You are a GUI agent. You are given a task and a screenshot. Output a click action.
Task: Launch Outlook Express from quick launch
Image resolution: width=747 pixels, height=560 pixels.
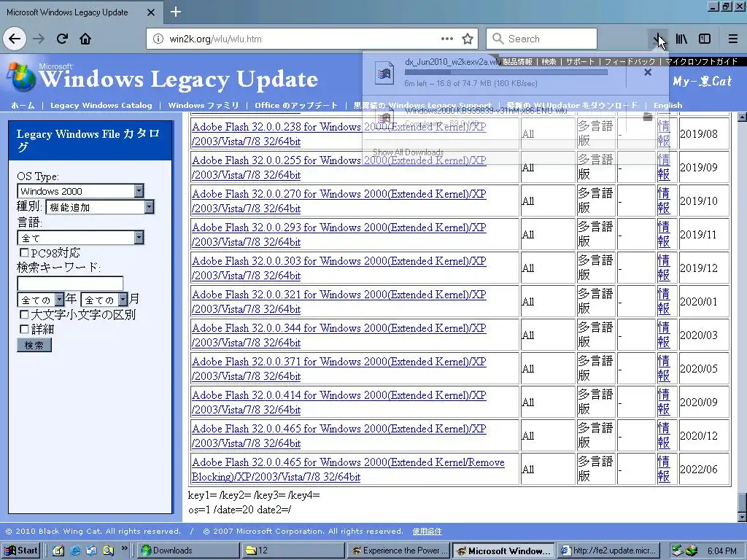point(91,551)
